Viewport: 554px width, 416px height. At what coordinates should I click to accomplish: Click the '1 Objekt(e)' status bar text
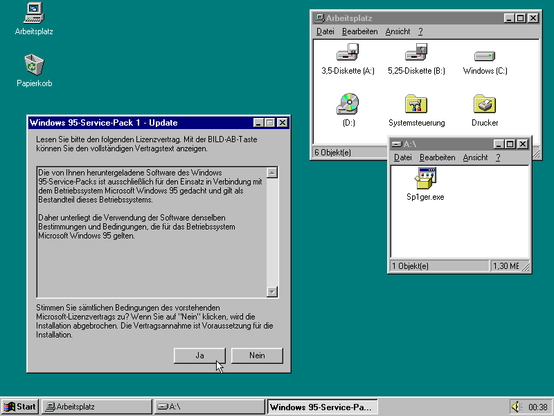point(410,266)
